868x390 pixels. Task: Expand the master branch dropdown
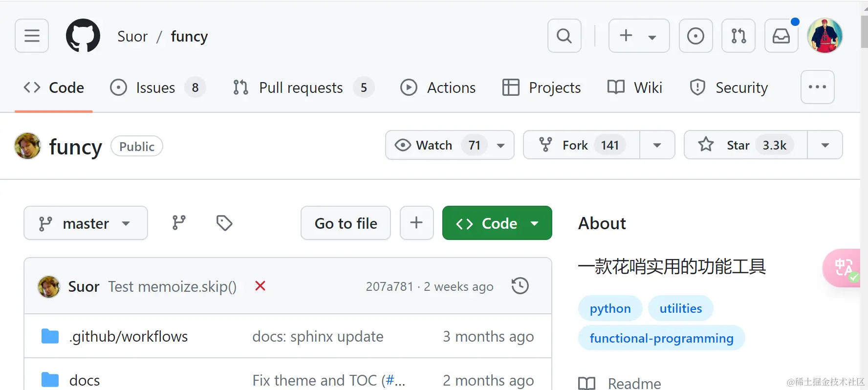click(86, 223)
